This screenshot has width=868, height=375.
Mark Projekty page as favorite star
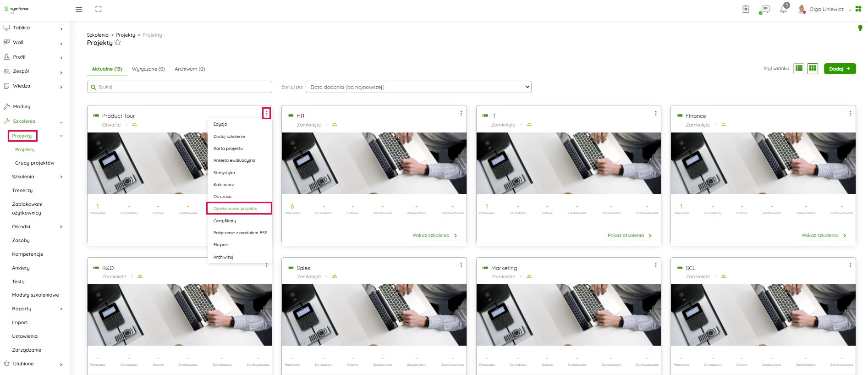(118, 43)
